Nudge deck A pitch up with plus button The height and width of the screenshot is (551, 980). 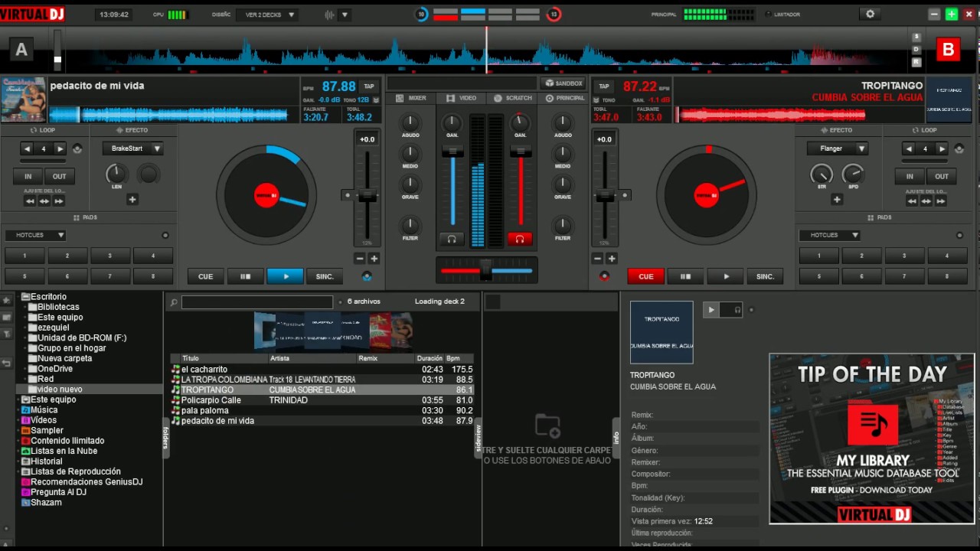point(374,259)
